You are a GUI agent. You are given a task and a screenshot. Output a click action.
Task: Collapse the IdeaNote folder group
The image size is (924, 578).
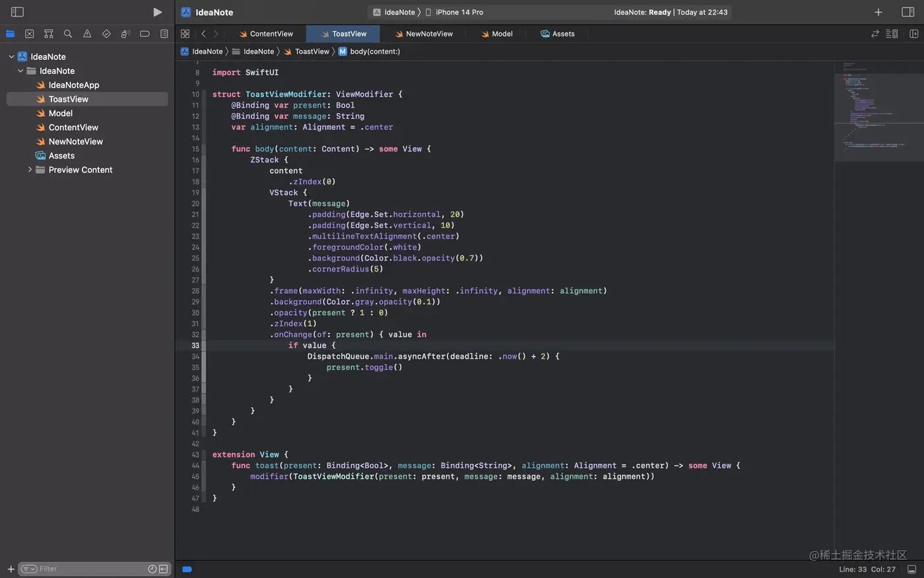pos(20,71)
